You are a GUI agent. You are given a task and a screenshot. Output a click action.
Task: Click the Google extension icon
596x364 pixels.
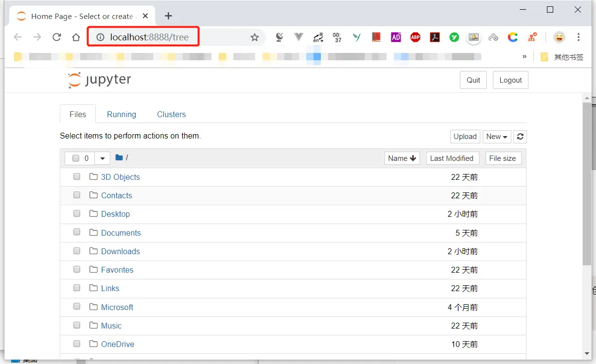coord(513,37)
